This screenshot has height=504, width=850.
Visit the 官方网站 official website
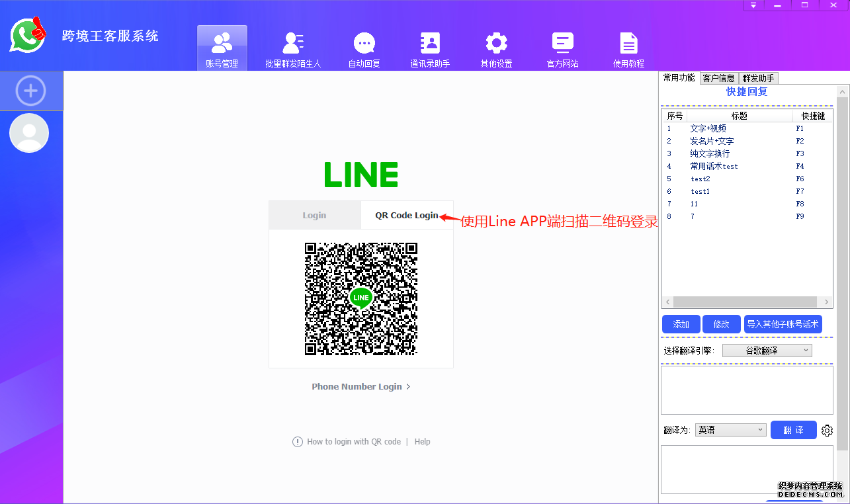click(562, 47)
